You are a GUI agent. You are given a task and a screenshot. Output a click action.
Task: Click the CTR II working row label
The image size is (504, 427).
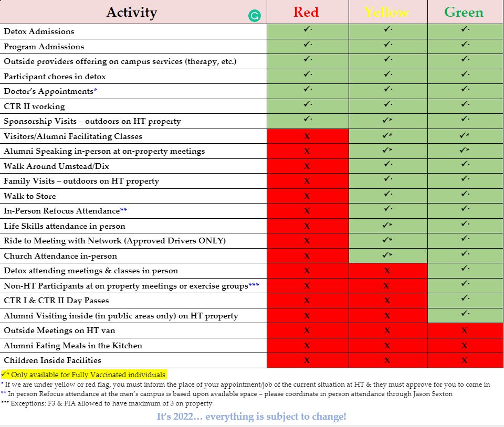(35, 106)
